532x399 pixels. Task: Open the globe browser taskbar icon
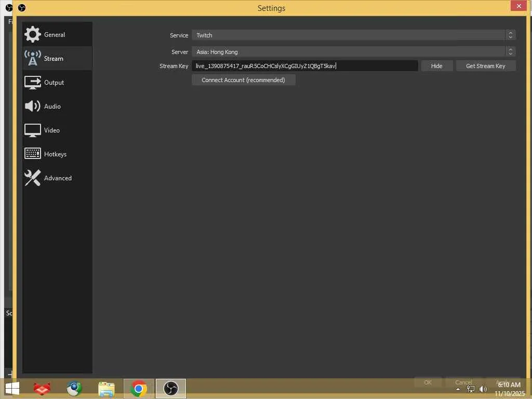(74, 389)
